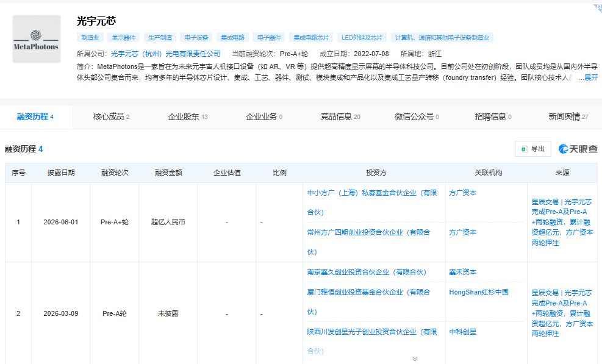Click the 光宇元芯 company title
The height and width of the screenshot is (364, 602).
click(x=96, y=21)
